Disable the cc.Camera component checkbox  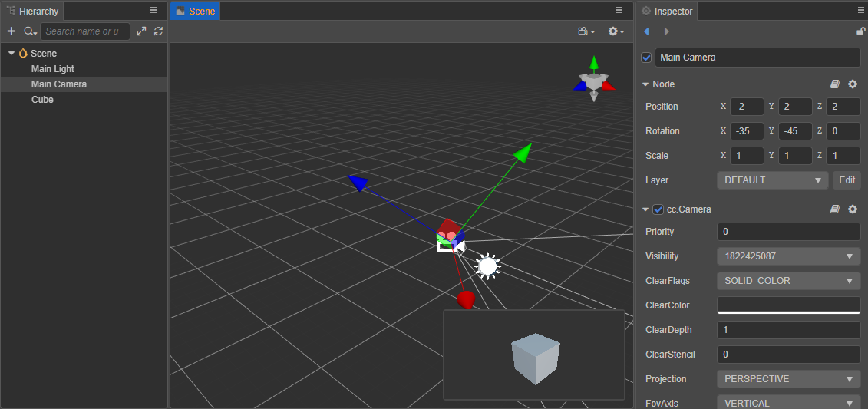(658, 209)
